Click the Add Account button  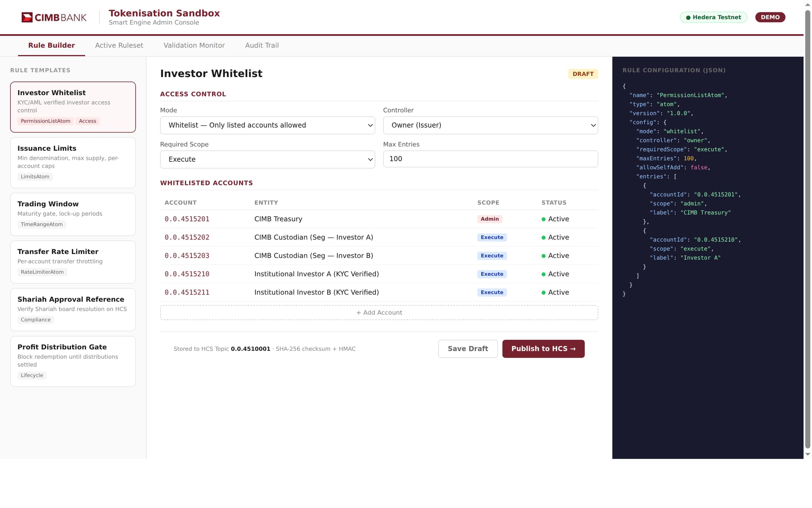379,313
